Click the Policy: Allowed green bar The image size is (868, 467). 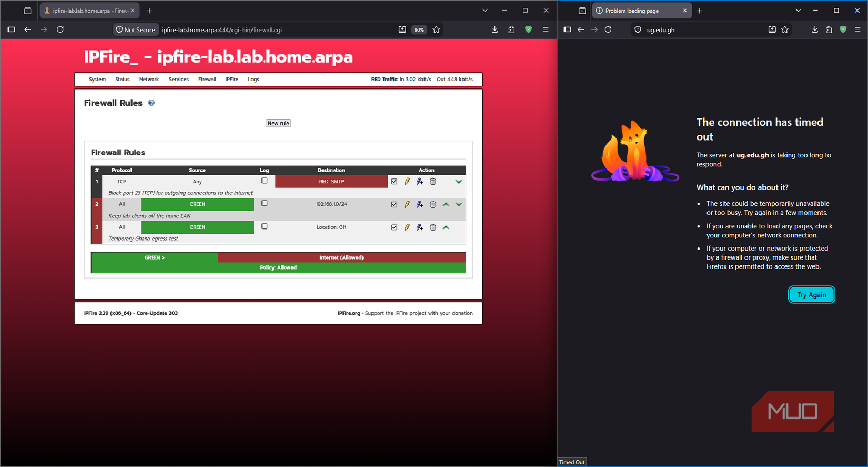pos(278,267)
